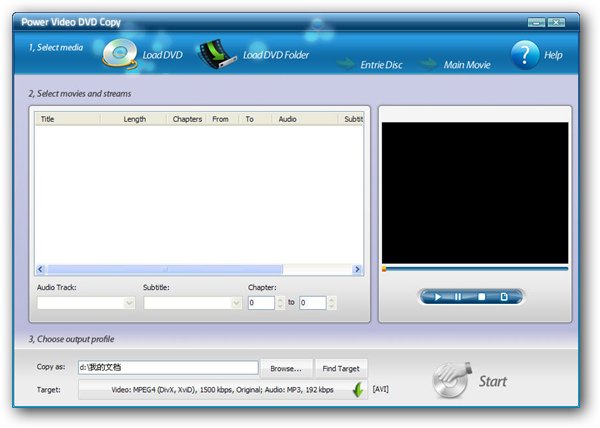
Task: Click the Chapters column header
Action: pyautogui.click(x=187, y=119)
